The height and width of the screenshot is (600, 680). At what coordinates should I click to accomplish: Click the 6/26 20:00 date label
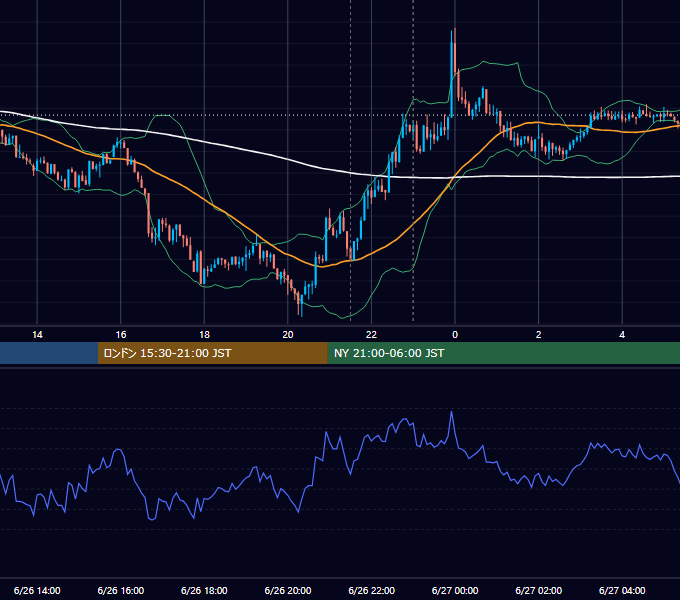coord(288,590)
